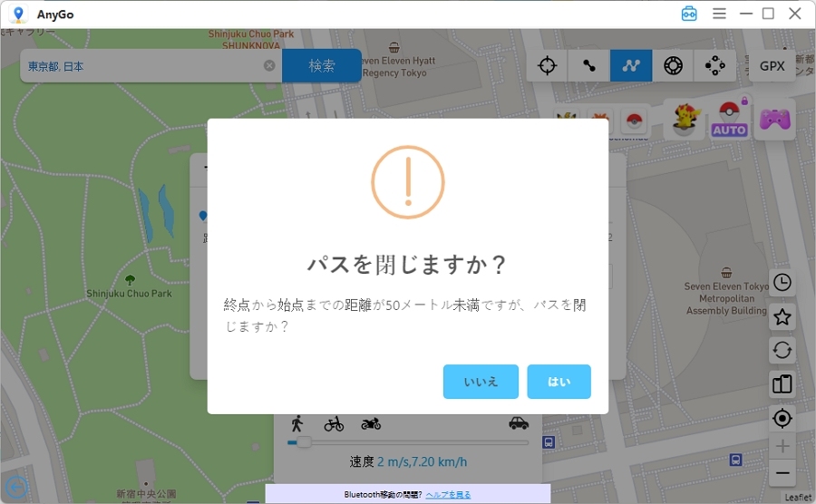This screenshot has width=816, height=504.
Task: Open the purple gamepad joystick icon
Action: tap(774, 120)
